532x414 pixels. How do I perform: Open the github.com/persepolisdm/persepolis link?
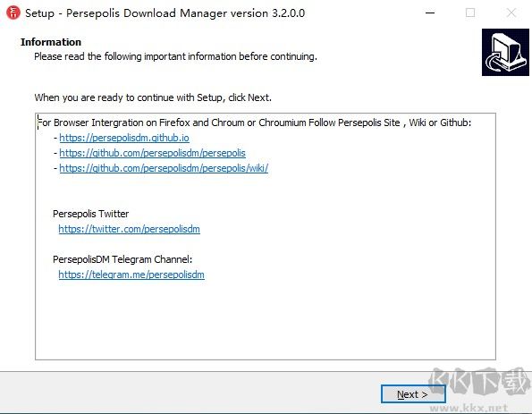152,153
